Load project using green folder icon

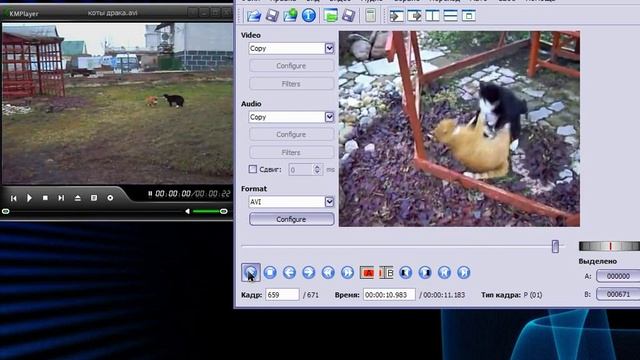click(x=331, y=16)
